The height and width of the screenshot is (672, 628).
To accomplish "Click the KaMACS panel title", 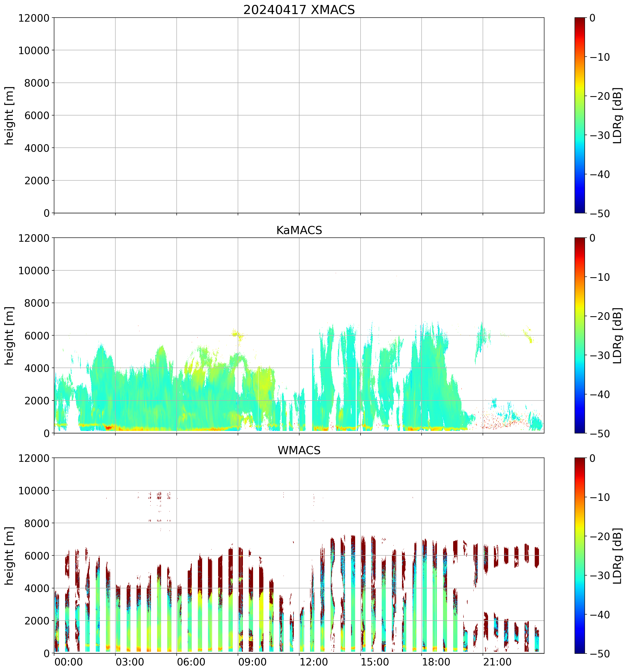I will click(299, 230).
